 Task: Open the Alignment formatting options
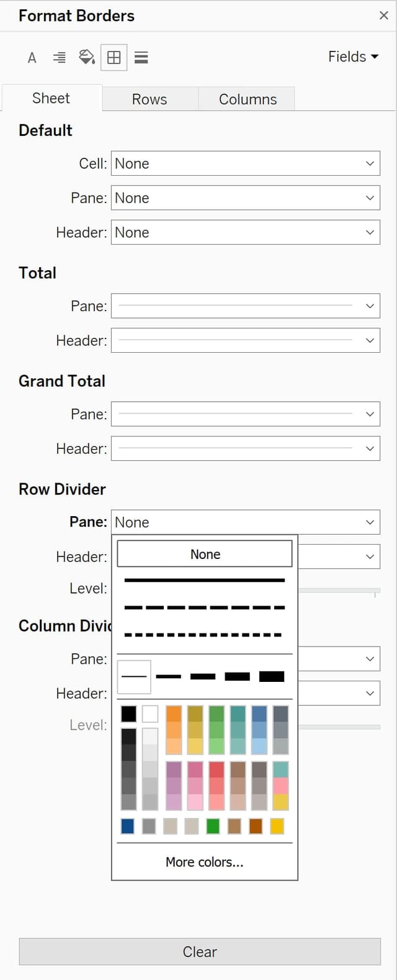tap(59, 57)
